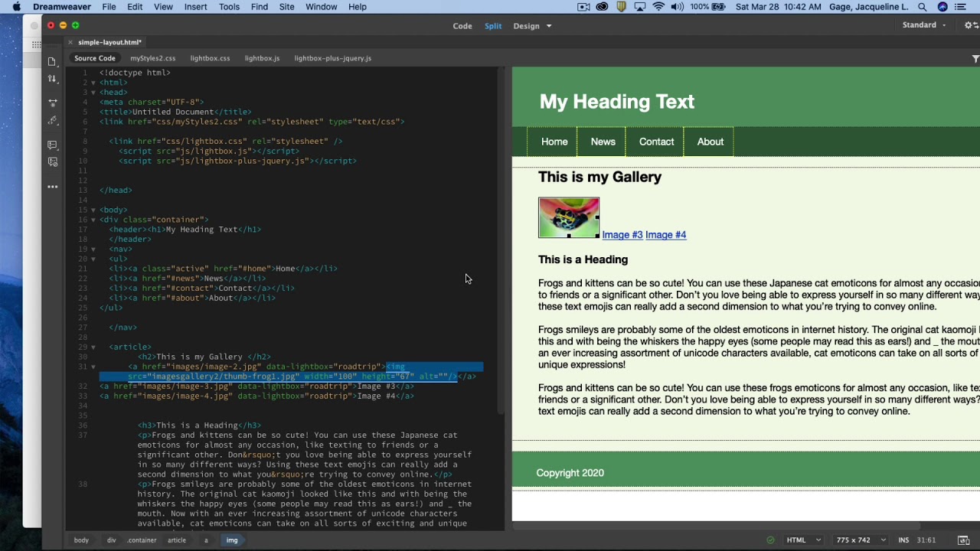
Task: Click the Remove Comment icon
Action: click(52, 162)
